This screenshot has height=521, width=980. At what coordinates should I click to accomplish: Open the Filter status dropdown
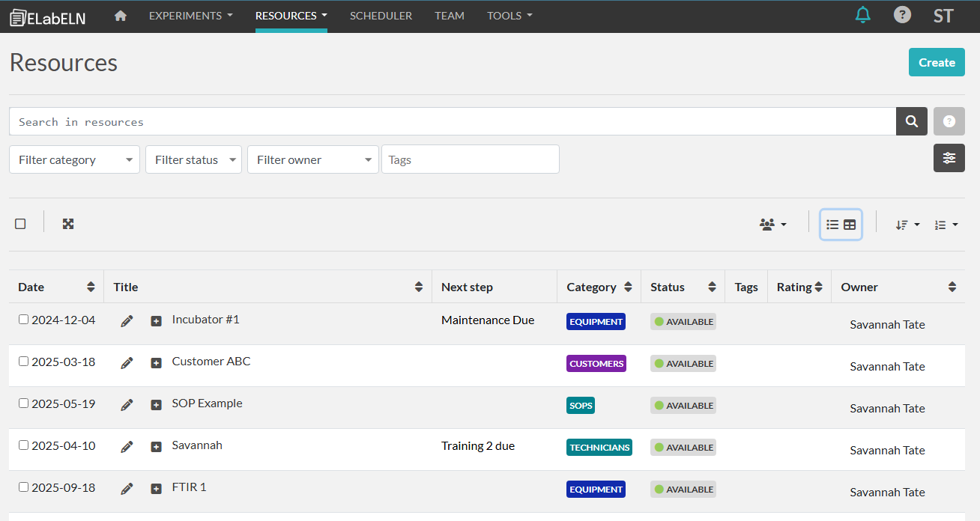coord(193,159)
